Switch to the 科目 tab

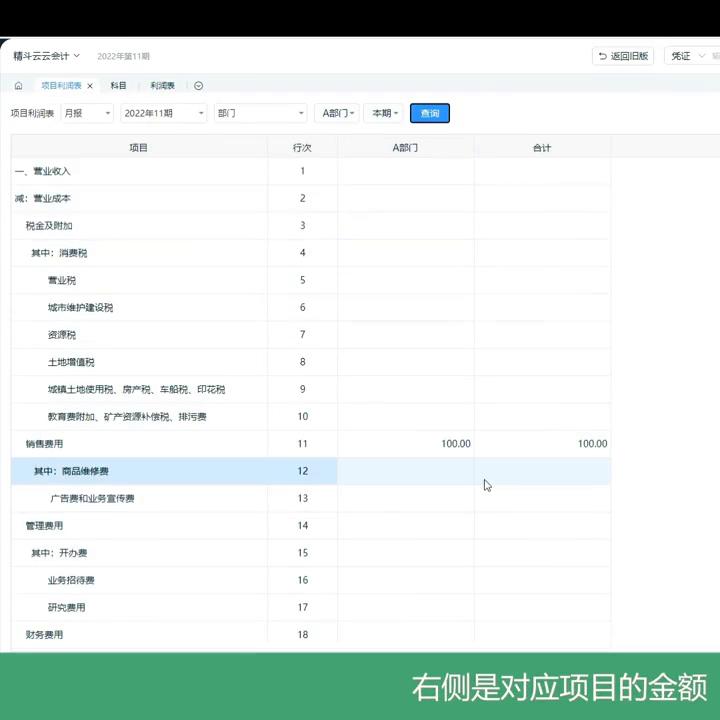[118, 86]
